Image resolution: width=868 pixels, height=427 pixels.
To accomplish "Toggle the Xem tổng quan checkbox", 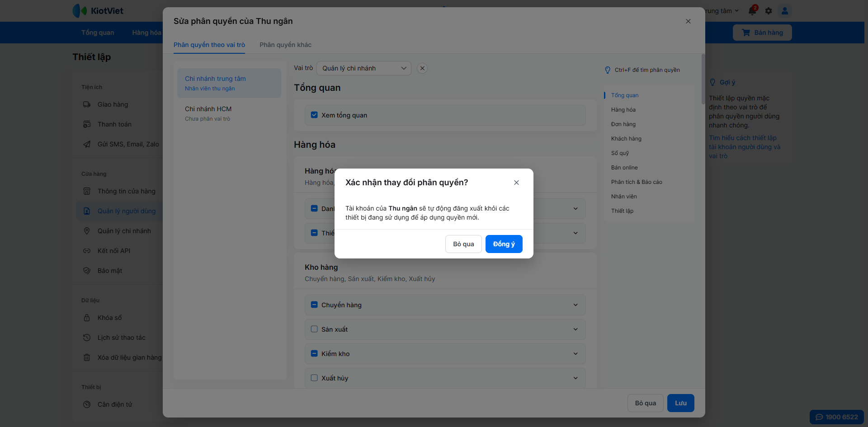I will point(314,115).
